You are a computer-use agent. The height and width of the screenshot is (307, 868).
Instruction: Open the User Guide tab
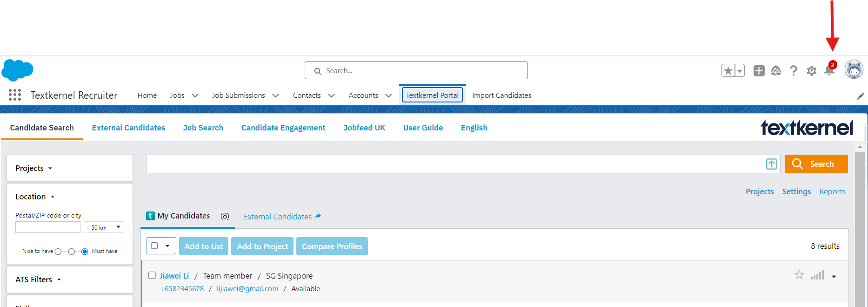[x=423, y=128]
